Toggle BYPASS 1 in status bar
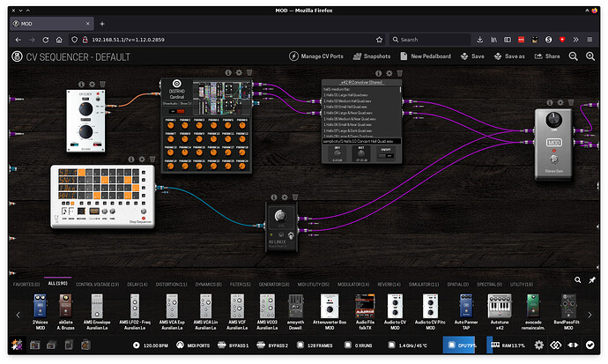 click(233, 345)
